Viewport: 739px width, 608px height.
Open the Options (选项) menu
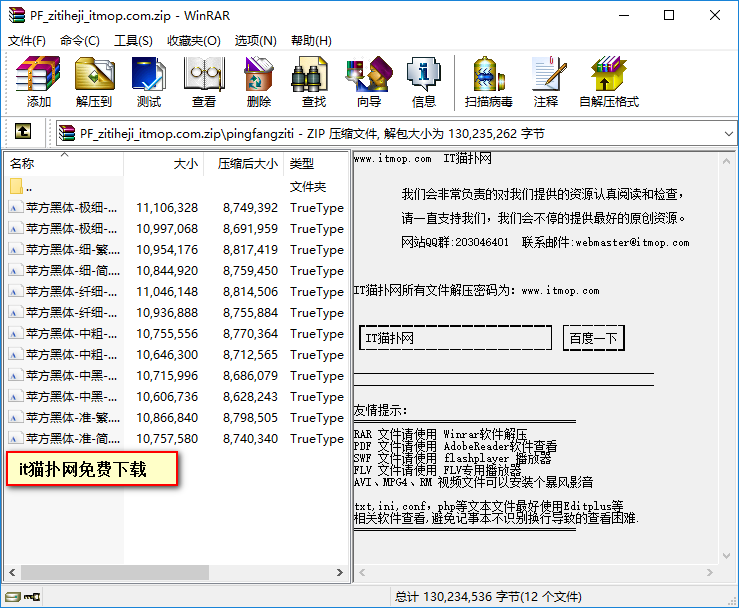click(x=255, y=41)
